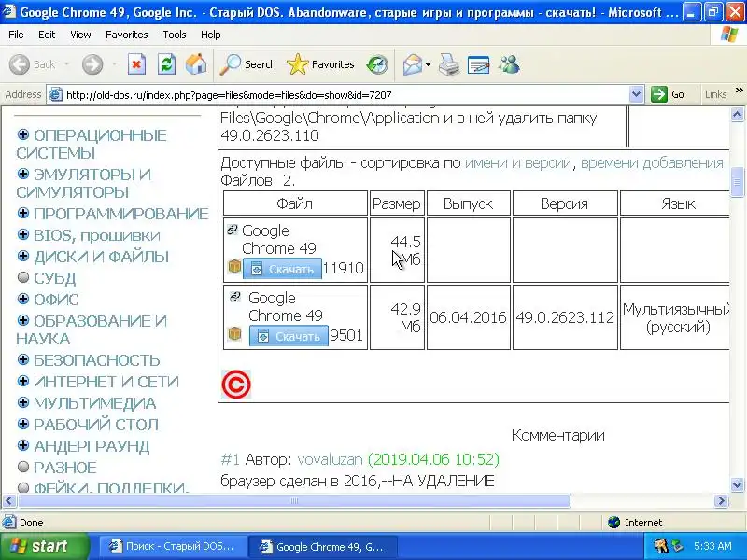The height and width of the screenshot is (560, 747).
Task: Click the 06.04.2016 release date cell
Action: coord(469,317)
